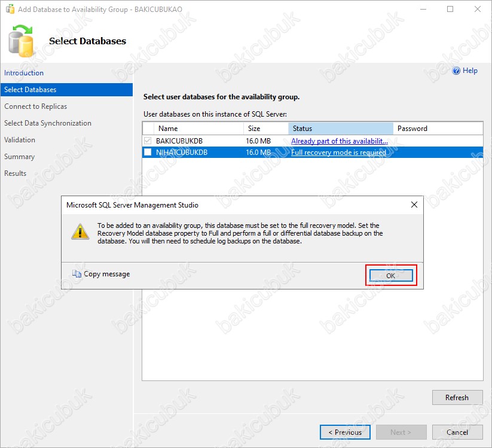Click the Password column header
Image resolution: width=492 pixels, height=448 pixels.
[438, 129]
